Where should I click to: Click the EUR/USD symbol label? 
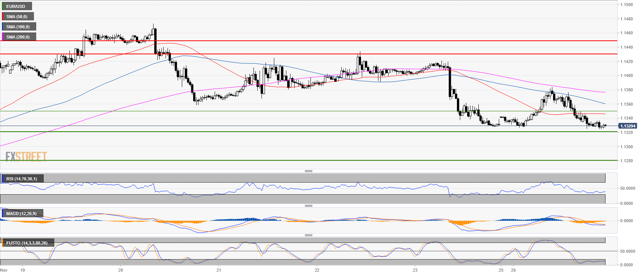pyautogui.click(x=16, y=6)
